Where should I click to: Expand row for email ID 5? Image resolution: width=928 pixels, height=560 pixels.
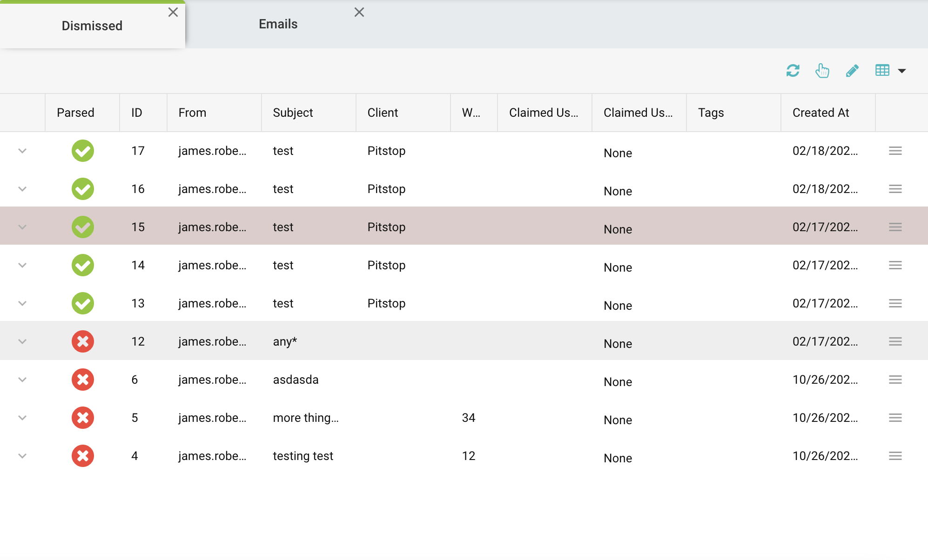22,418
